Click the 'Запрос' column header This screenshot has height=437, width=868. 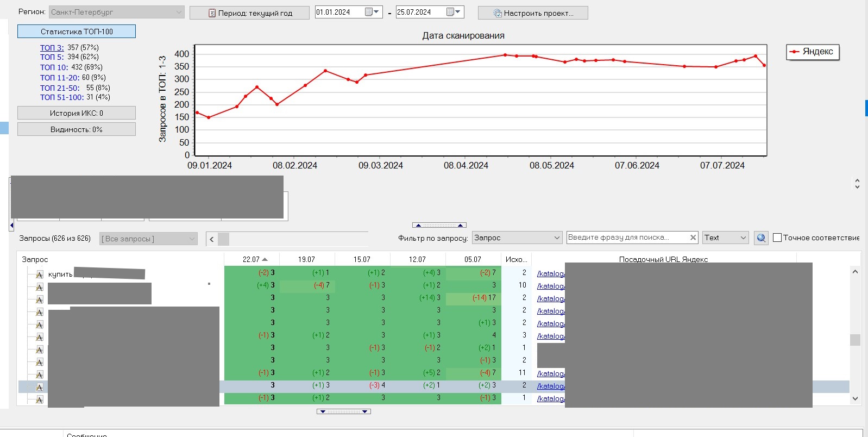[121, 259]
